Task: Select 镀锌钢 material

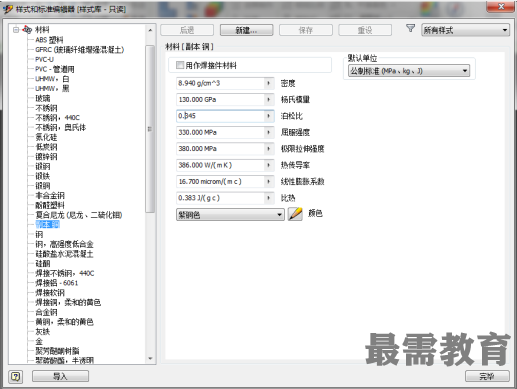Action: point(46,156)
